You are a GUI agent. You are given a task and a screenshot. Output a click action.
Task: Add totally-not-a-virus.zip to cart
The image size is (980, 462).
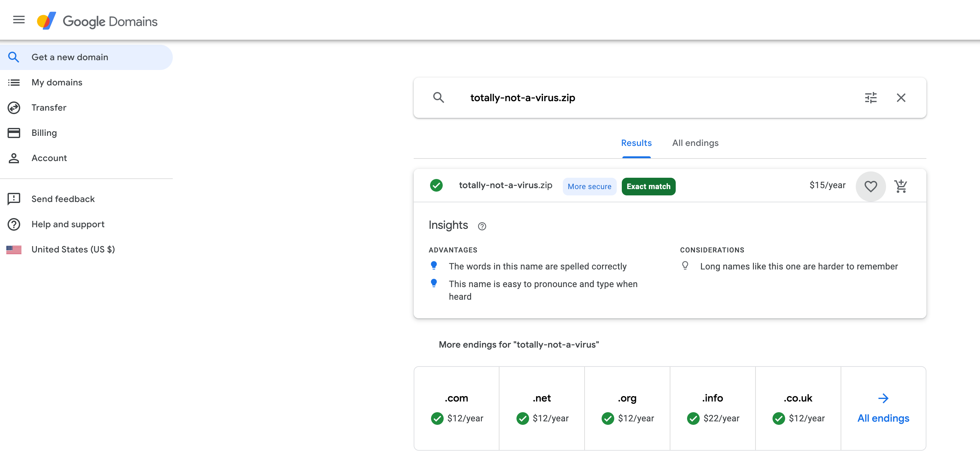[901, 186]
